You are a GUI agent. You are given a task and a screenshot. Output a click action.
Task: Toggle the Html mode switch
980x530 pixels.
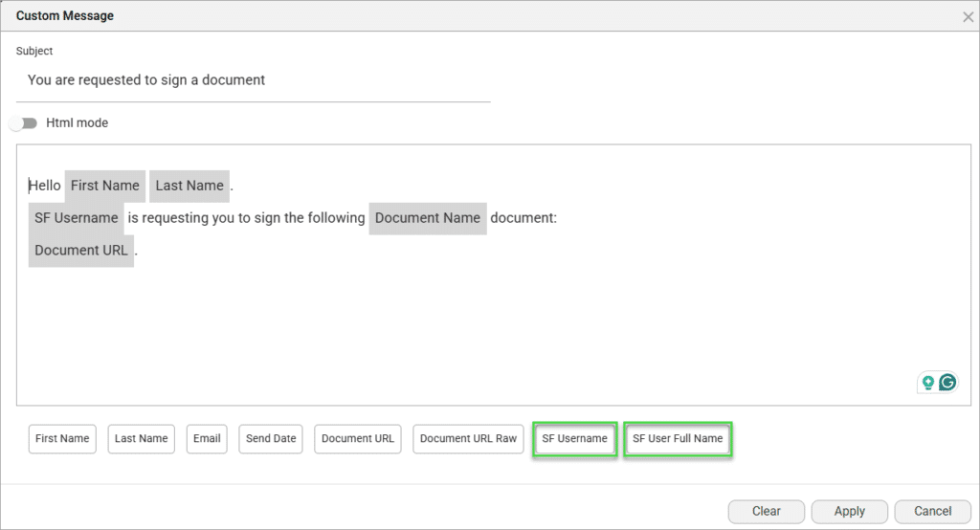(x=23, y=123)
